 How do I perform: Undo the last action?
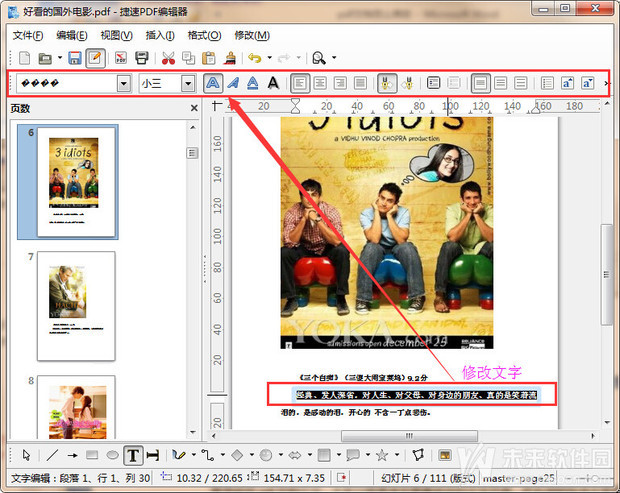click(255, 58)
